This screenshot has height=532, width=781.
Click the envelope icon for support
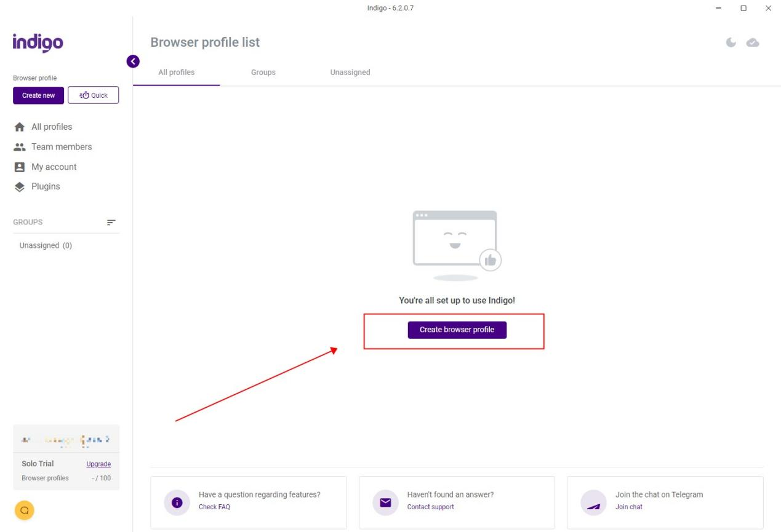tap(385, 502)
